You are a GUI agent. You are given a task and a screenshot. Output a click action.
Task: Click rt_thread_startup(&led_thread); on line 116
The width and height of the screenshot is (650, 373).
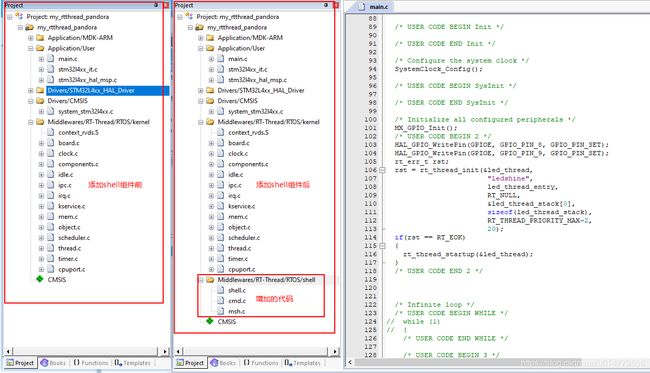(468, 254)
